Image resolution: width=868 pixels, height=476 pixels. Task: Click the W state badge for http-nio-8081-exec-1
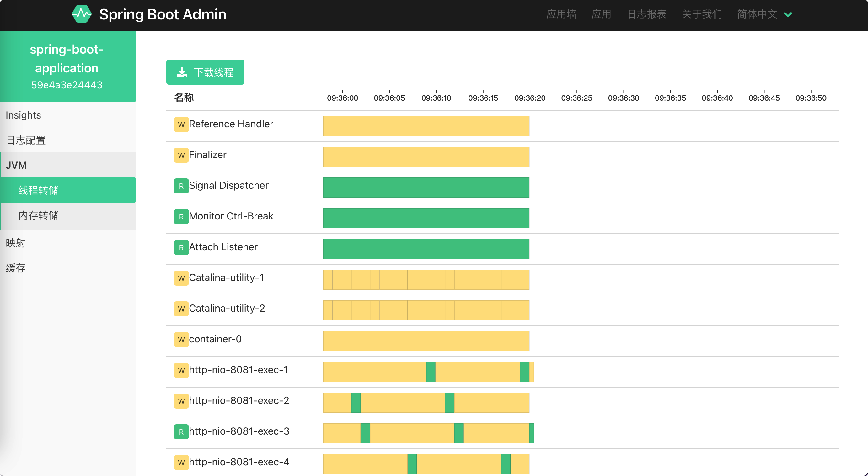point(181,370)
